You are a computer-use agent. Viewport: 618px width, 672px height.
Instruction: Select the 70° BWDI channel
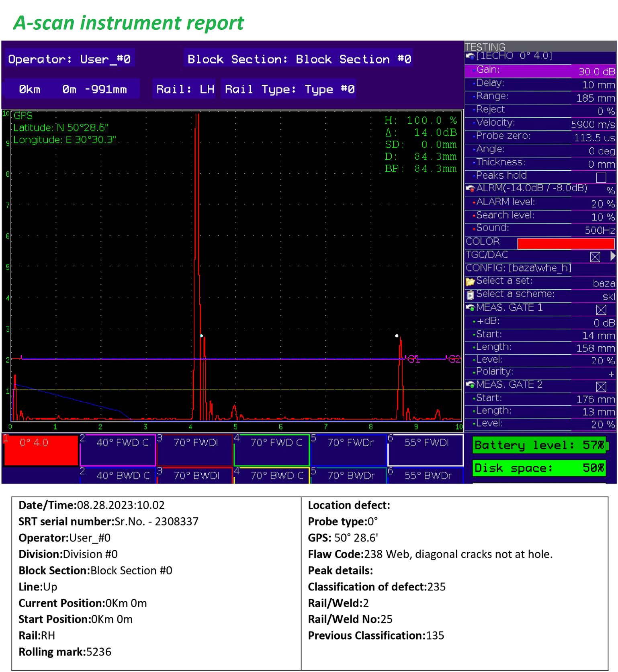click(195, 475)
